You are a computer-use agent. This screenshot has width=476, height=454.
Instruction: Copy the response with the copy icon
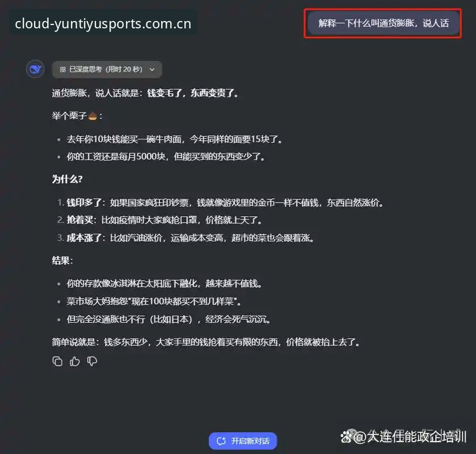[x=57, y=361]
